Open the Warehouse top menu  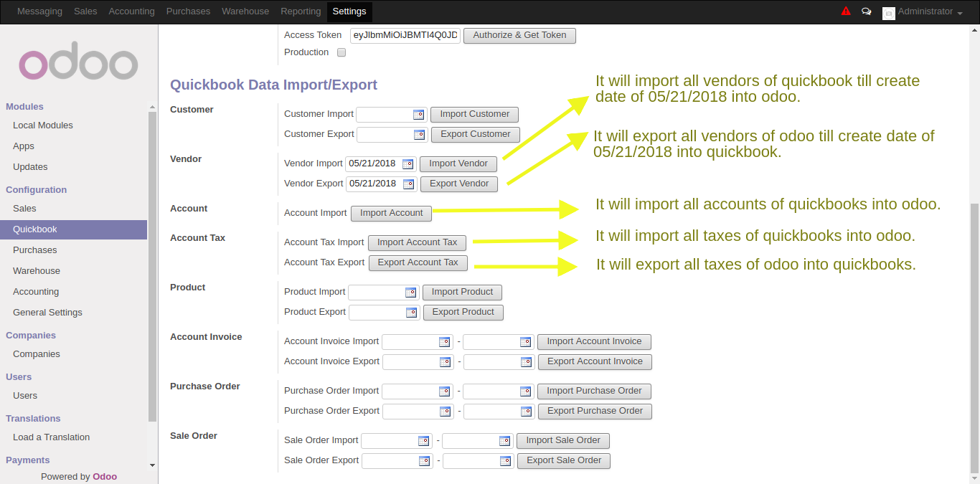[x=245, y=11]
